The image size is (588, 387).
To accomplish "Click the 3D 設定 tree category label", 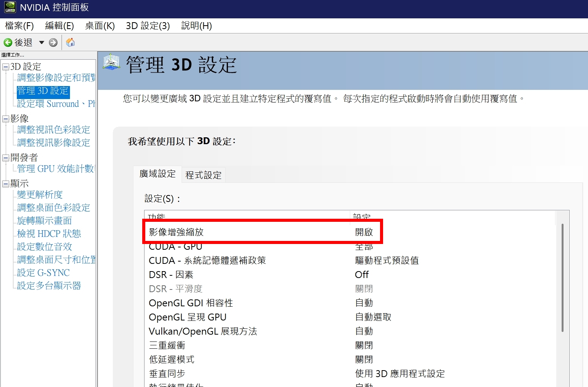I will click(26, 67).
